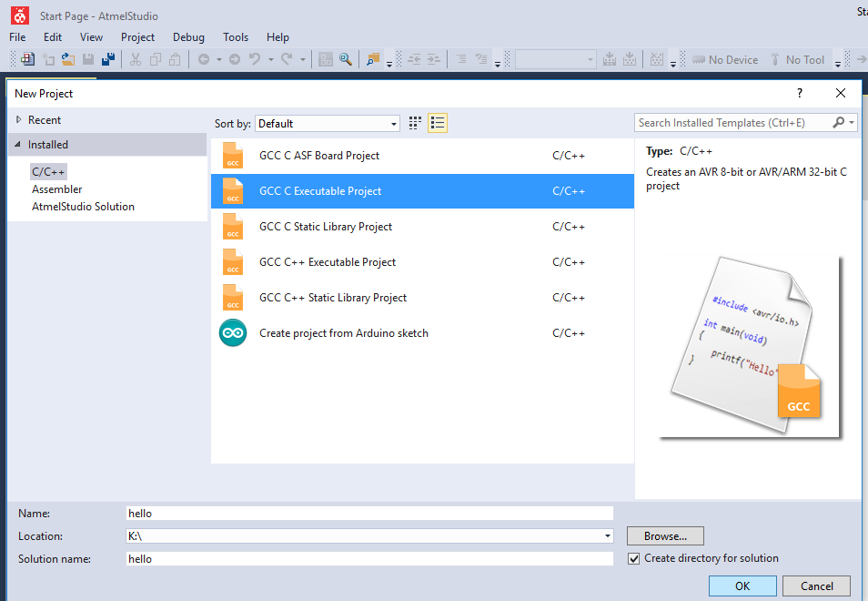Select GCC C ASF Board Project template

422,156
